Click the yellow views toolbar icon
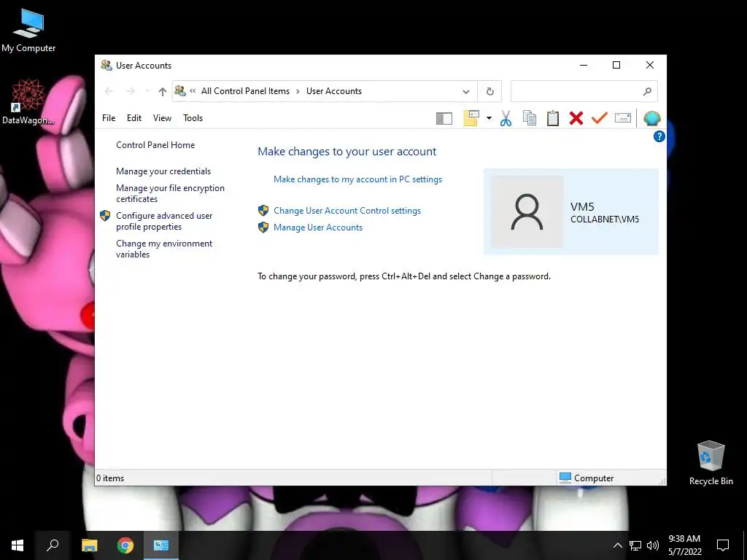747x560 pixels. pos(471,118)
